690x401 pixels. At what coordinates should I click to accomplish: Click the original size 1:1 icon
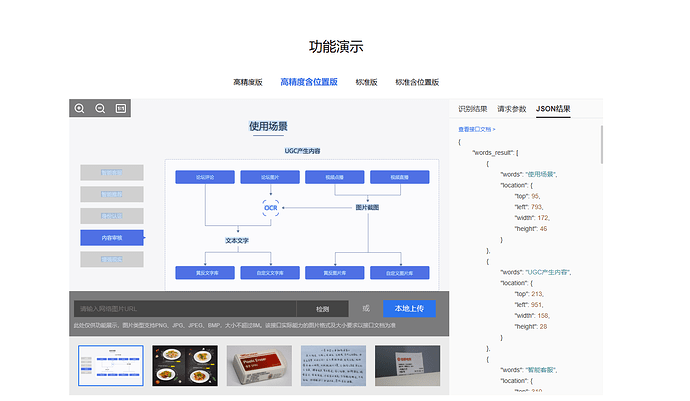coord(121,108)
